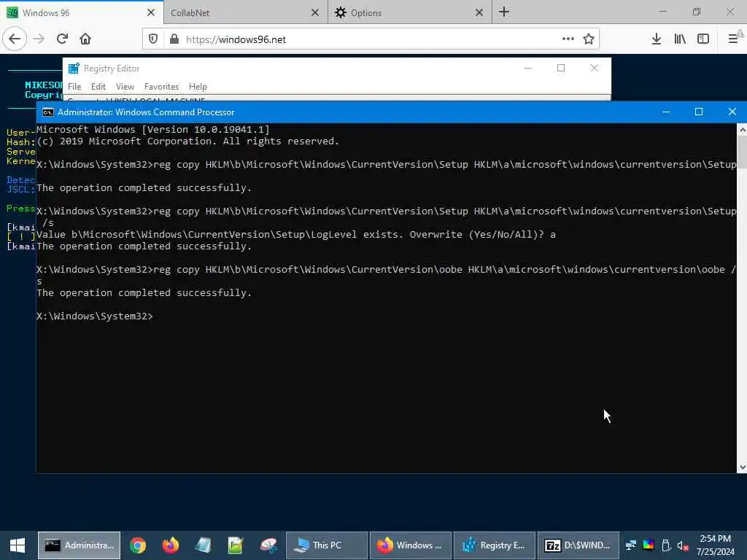The width and height of the screenshot is (747, 560).
Task: Click Command Processor title bar icon
Action: (x=47, y=112)
